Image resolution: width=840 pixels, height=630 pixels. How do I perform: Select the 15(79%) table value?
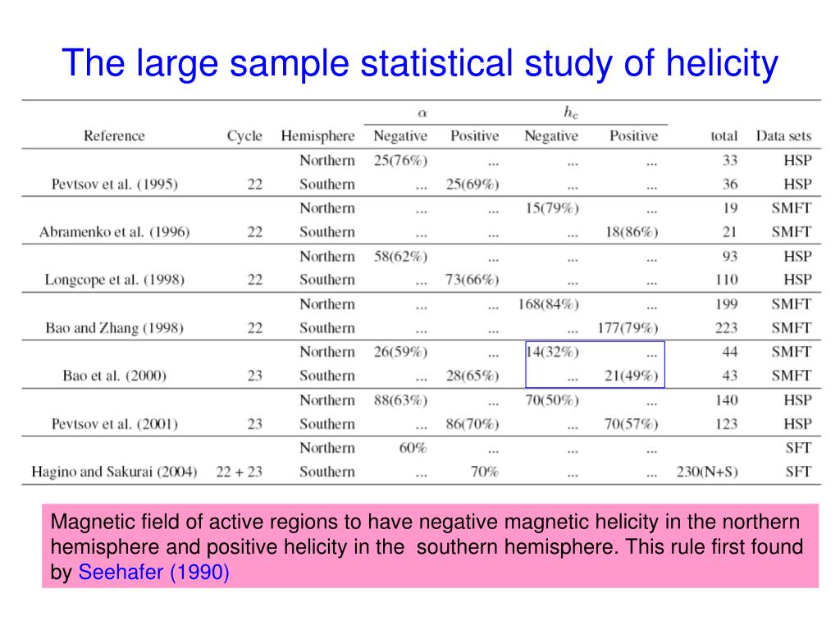[552, 208]
